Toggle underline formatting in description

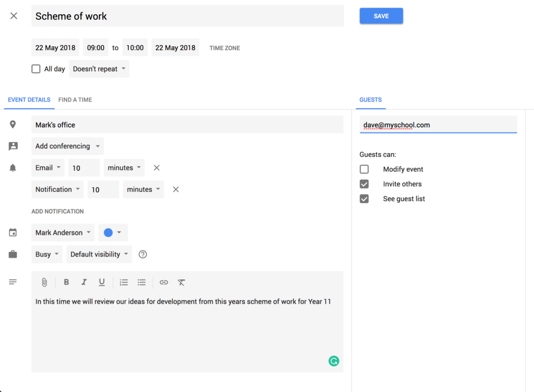[x=102, y=283]
